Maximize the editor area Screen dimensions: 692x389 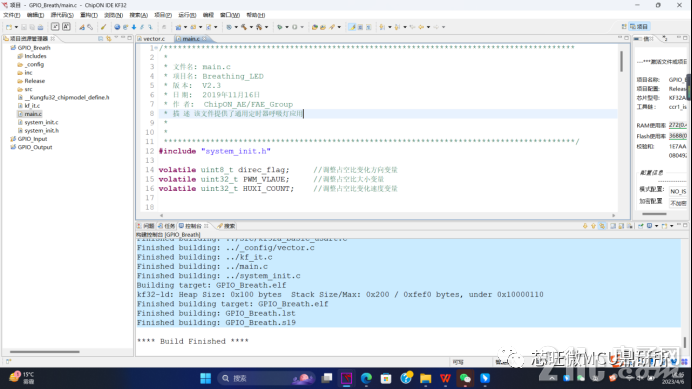coord(626,38)
